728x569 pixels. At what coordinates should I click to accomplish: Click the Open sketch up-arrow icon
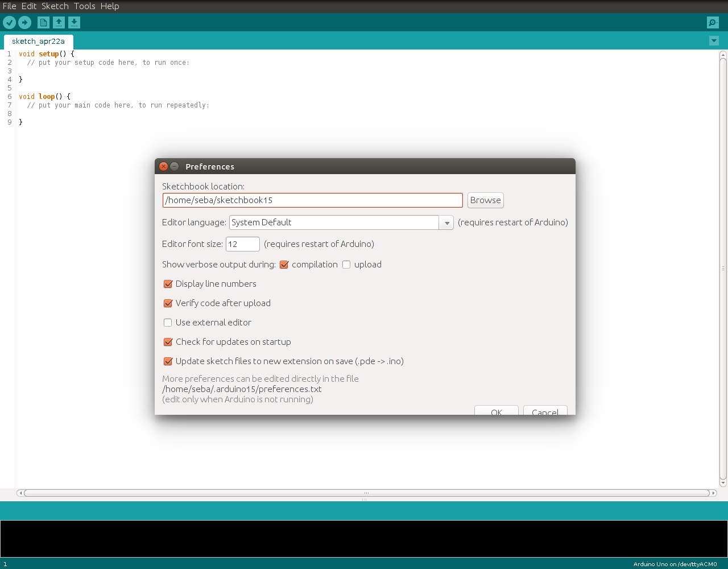click(x=59, y=23)
